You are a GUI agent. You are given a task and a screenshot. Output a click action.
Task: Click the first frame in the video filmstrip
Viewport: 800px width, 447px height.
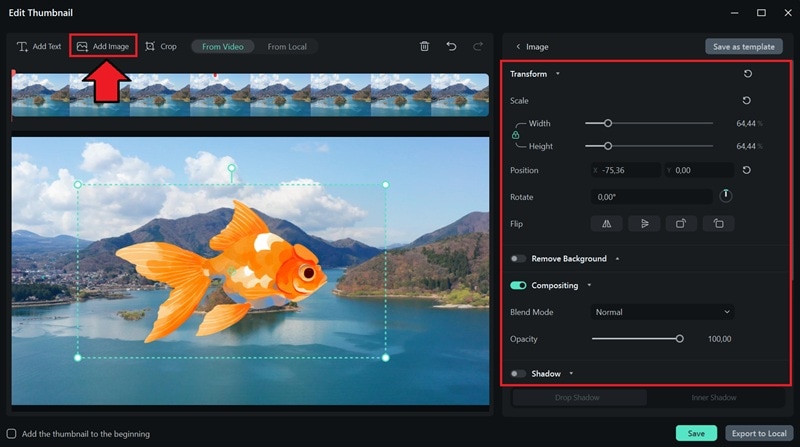coord(41,95)
